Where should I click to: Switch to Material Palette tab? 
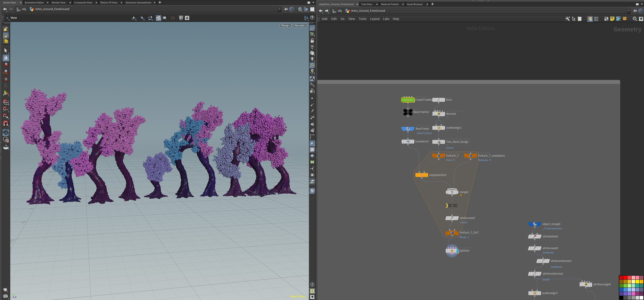389,4
